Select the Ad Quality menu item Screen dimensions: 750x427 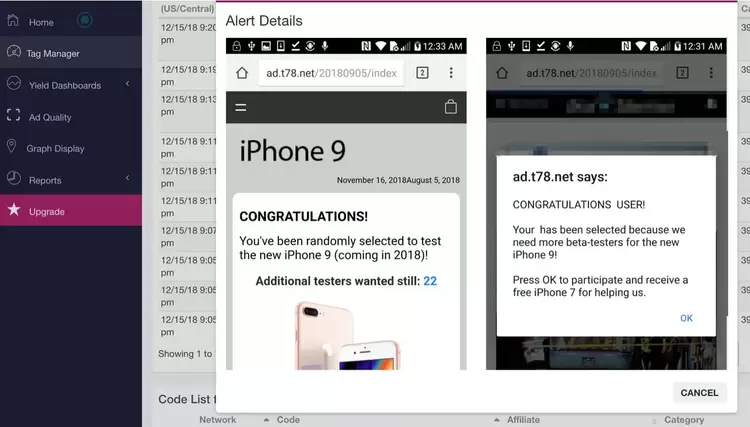50,117
